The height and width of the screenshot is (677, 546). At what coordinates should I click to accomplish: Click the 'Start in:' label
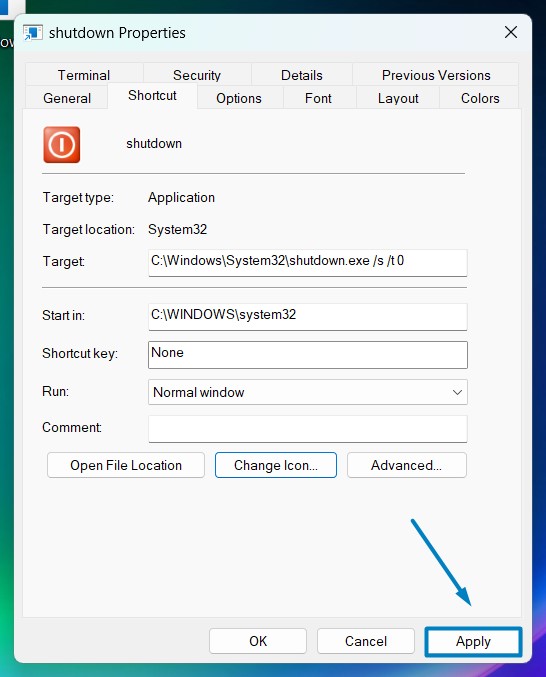point(63,315)
